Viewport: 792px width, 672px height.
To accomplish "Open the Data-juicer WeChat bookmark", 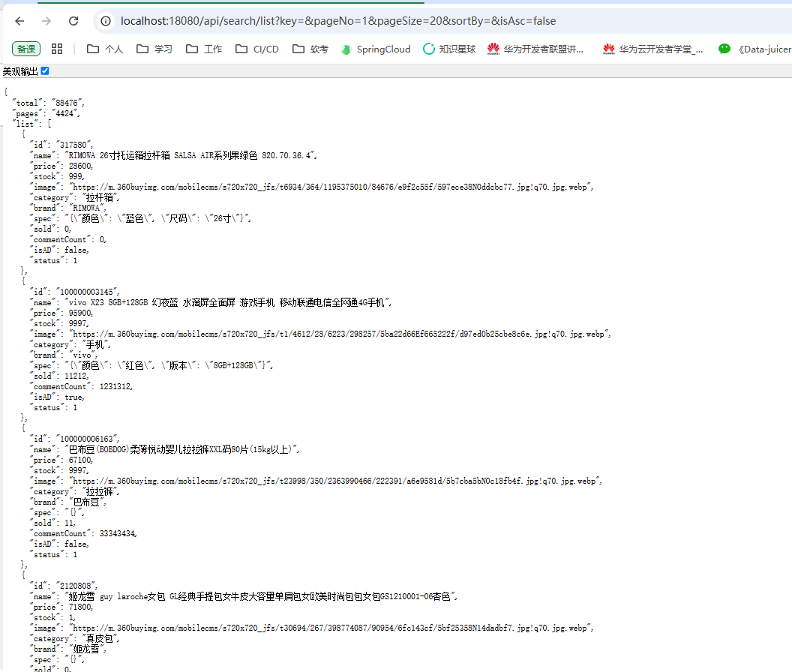I will point(755,49).
